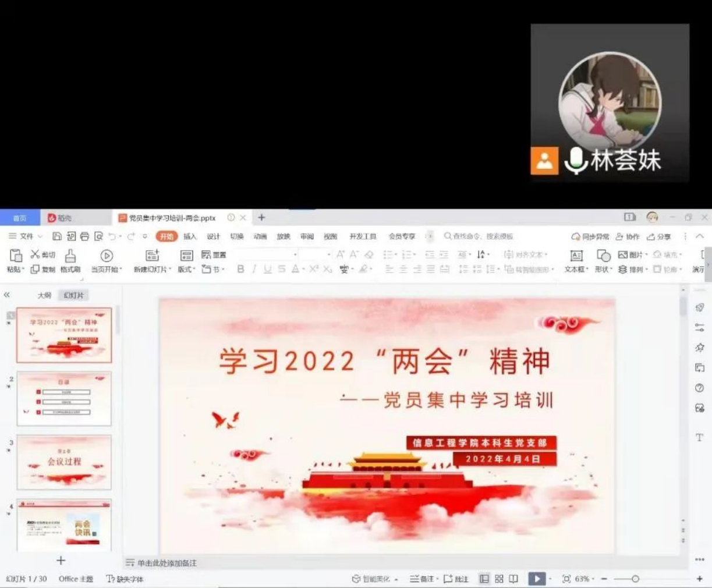Open the Insert (插入) ribbon tab
This screenshot has width=712, height=588.
(x=190, y=236)
